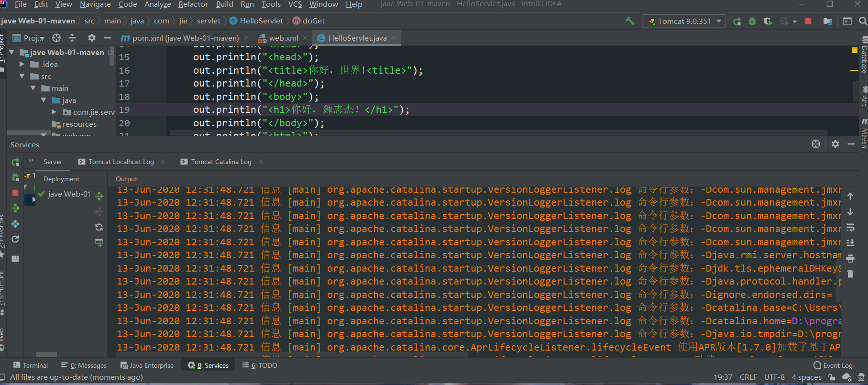The width and height of the screenshot is (868, 385).
Task: Select jave Web-01 deployment artifact
Action: click(65, 194)
